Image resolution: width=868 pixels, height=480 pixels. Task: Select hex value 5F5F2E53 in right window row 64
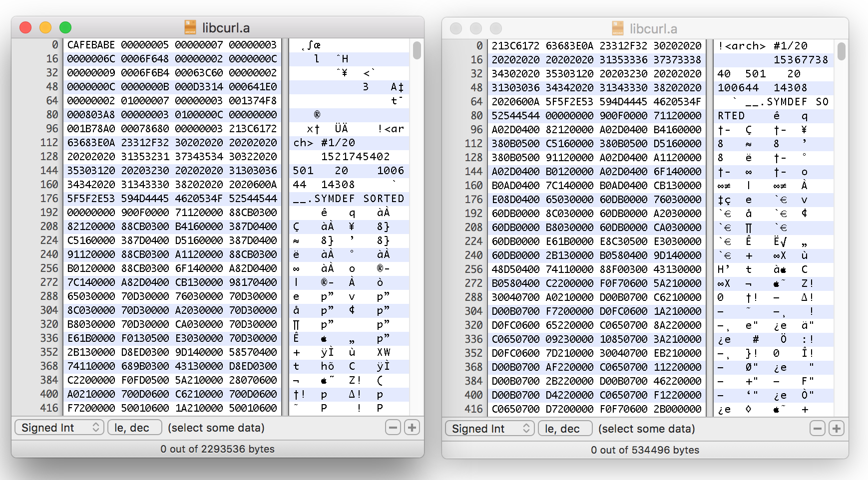tap(569, 102)
